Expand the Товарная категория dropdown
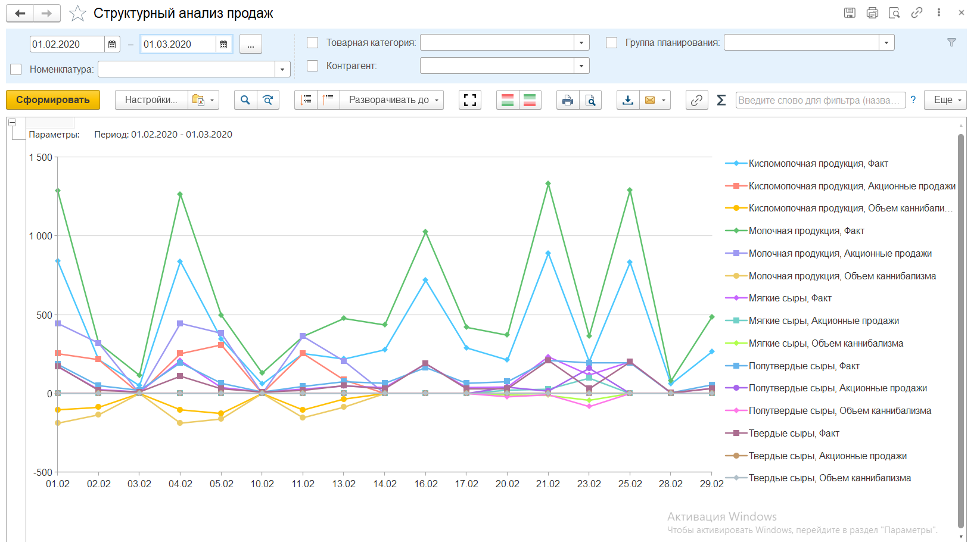This screenshot has height=542, width=980. pos(581,43)
